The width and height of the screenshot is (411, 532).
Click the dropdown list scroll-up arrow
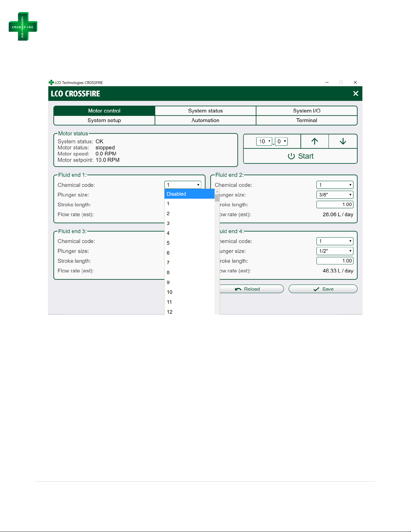pos(217,192)
